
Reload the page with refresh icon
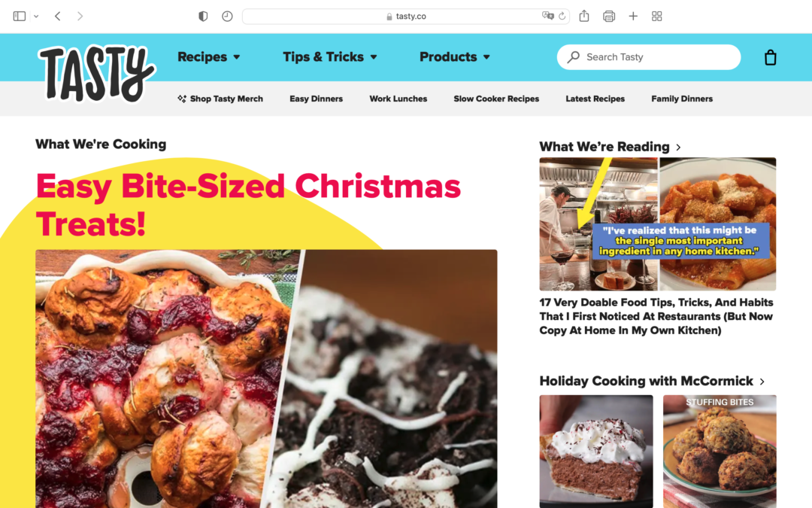coord(562,16)
